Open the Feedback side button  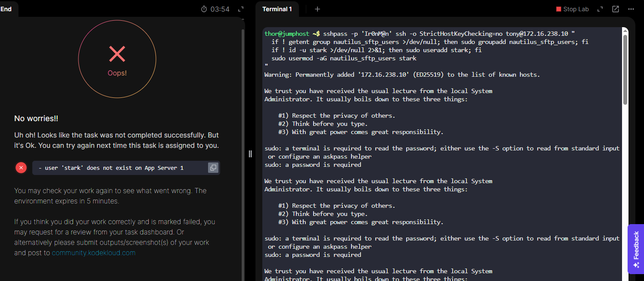point(636,249)
